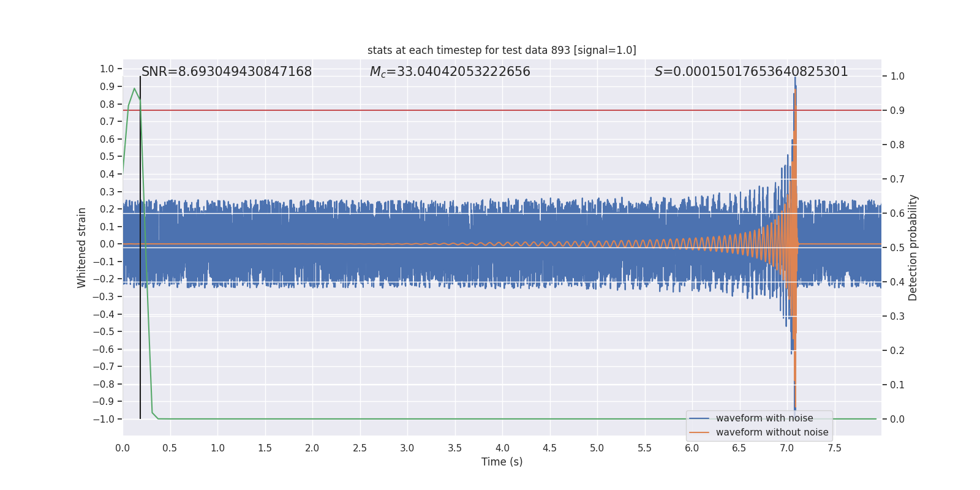Click the peak of the green detection probability curve

[x=134, y=89]
